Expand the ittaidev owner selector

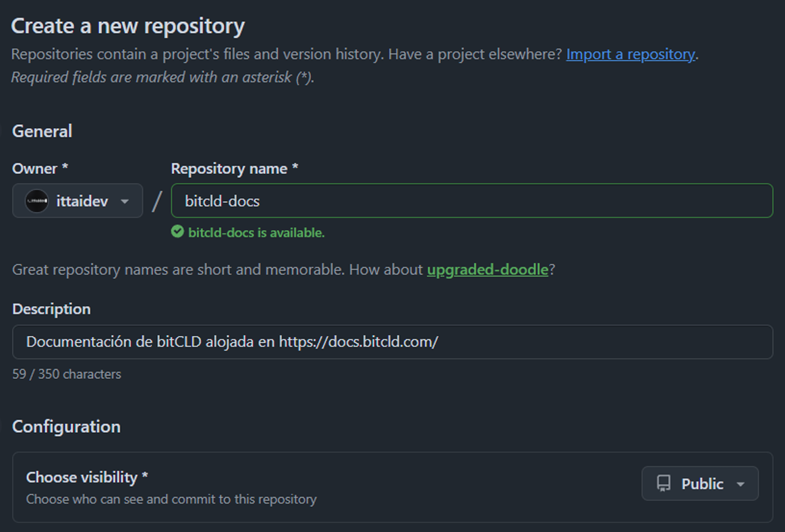click(77, 200)
